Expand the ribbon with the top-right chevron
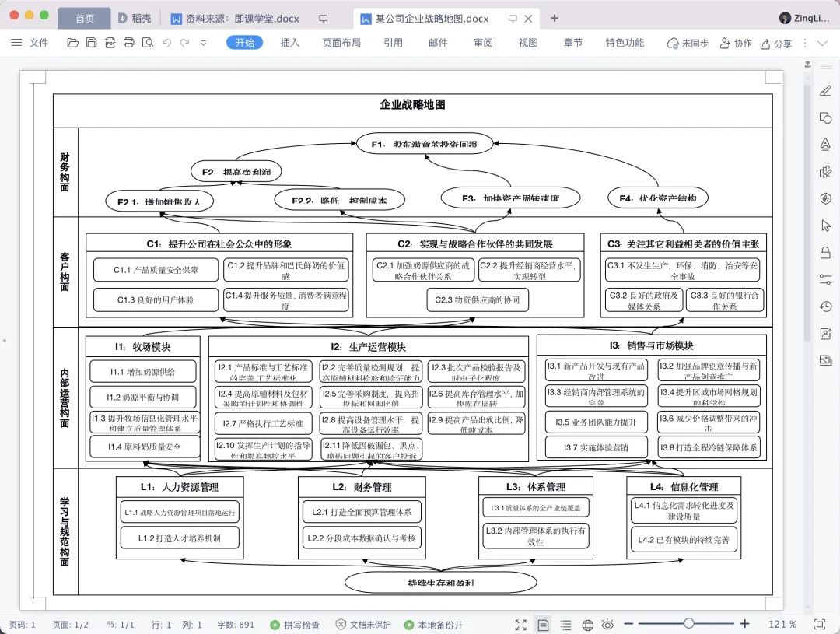Screen dimensions: 840x634 [x=822, y=43]
